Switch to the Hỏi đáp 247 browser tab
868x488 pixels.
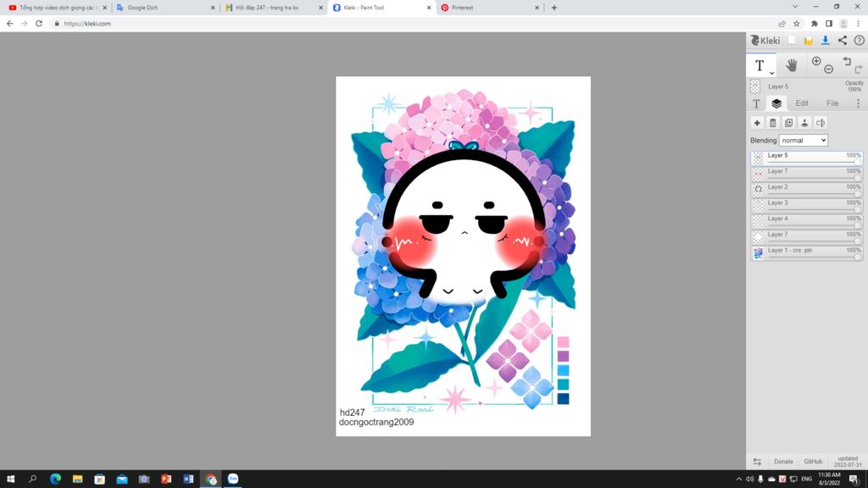tap(274, 8)
